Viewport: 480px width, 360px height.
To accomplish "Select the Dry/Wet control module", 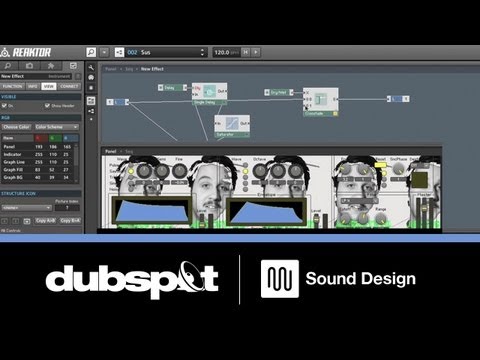I will [x=279, y=92].
